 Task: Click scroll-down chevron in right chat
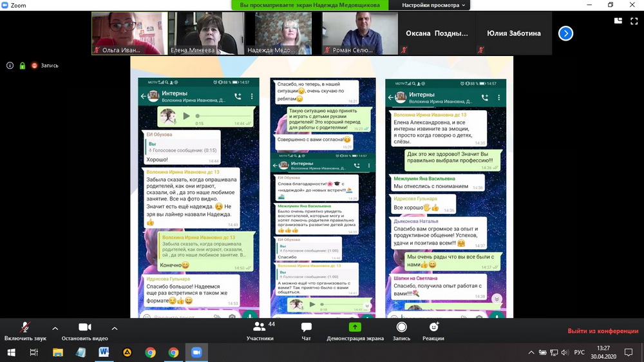pyautogui.click(x=497, y=299)
